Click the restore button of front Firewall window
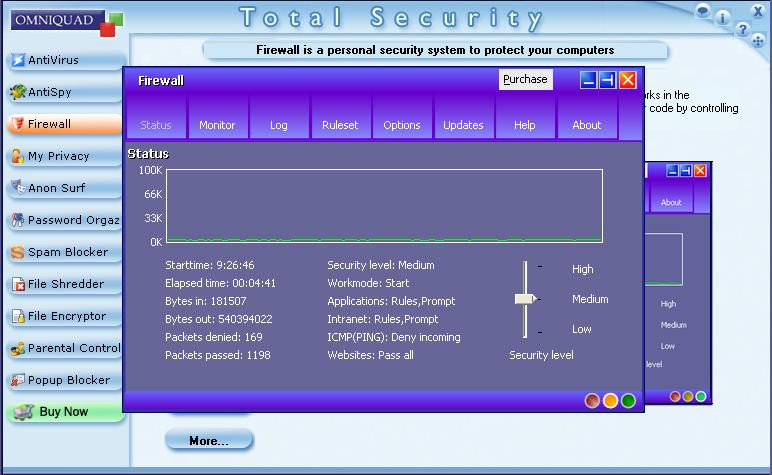Screen dimensions: 772x475 608,80
